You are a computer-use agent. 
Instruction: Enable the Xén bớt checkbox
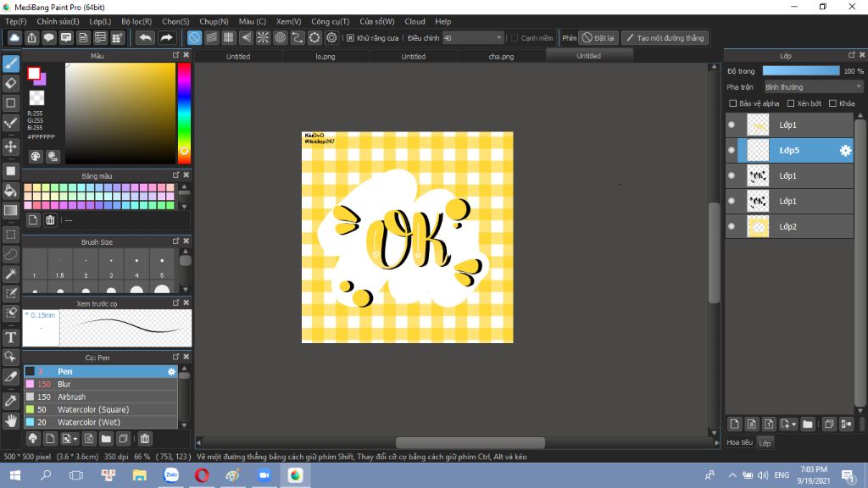click(x=791, y=103)
